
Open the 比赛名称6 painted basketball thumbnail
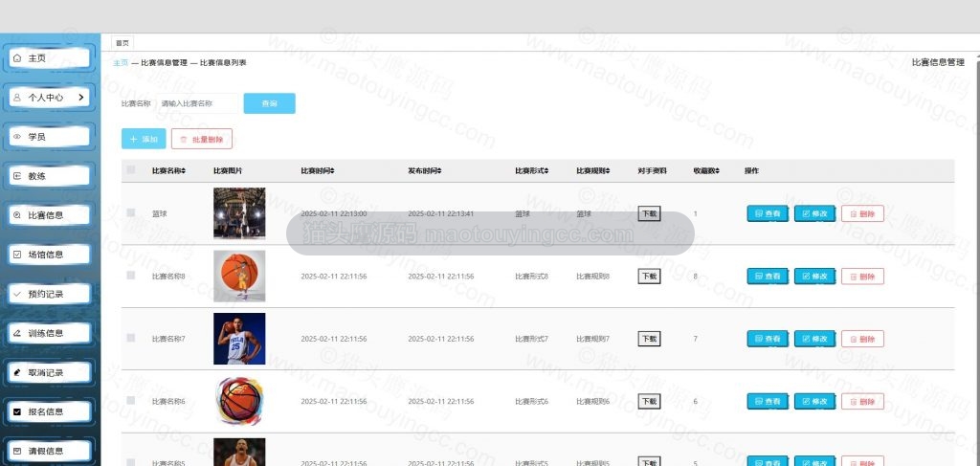coord(239,401)
